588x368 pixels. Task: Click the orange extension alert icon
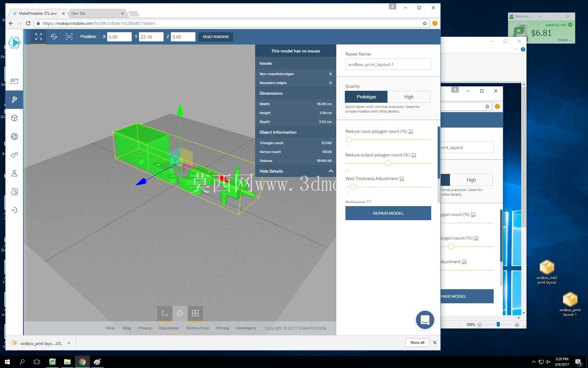coord(435,23)
